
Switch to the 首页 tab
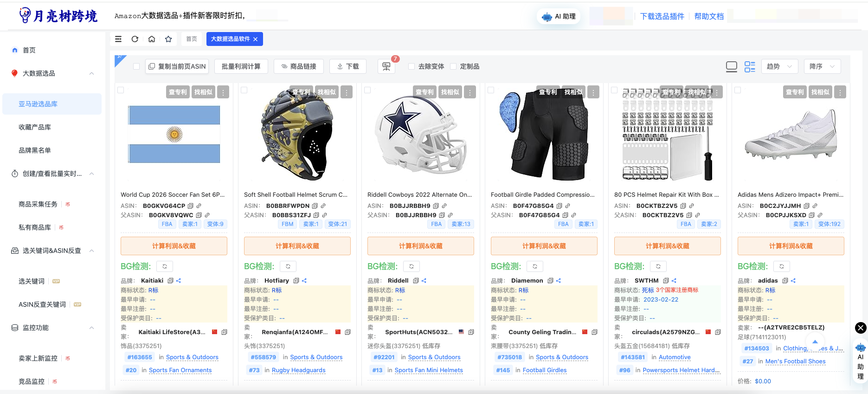192,39
